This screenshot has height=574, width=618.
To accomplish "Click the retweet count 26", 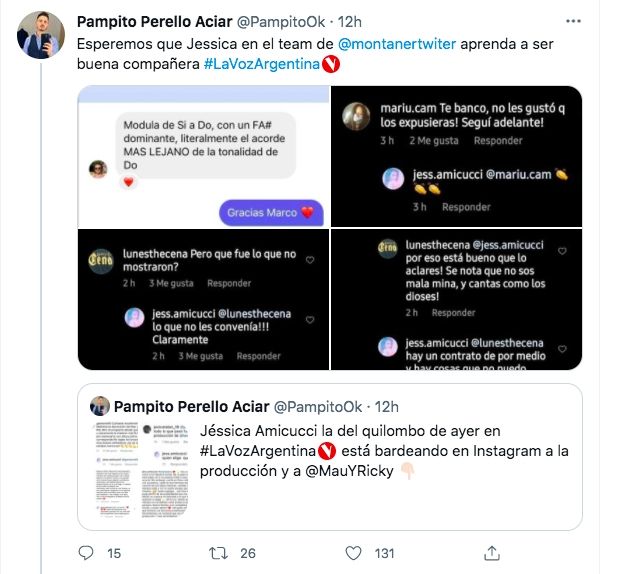I will click(247, 553).
